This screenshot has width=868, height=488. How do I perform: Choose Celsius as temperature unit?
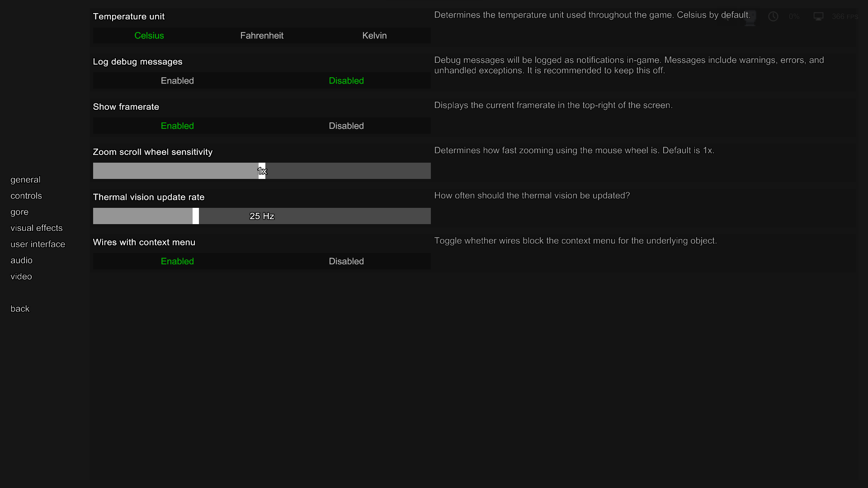point(149,36)
